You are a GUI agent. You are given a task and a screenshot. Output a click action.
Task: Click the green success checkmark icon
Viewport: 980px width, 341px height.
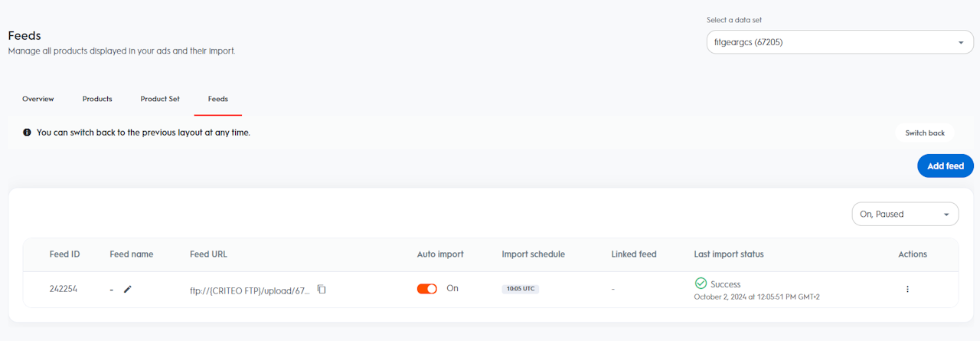tap(701, 284)
